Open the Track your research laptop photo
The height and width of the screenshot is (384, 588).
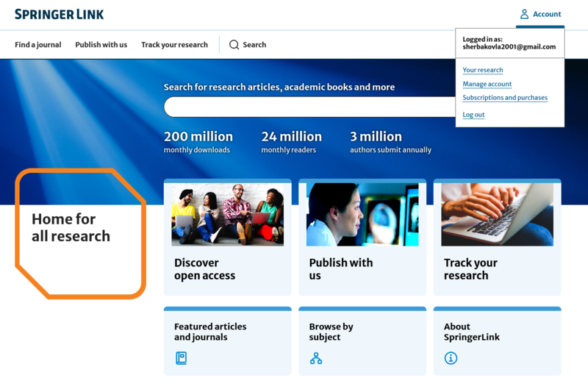point(498,214)
